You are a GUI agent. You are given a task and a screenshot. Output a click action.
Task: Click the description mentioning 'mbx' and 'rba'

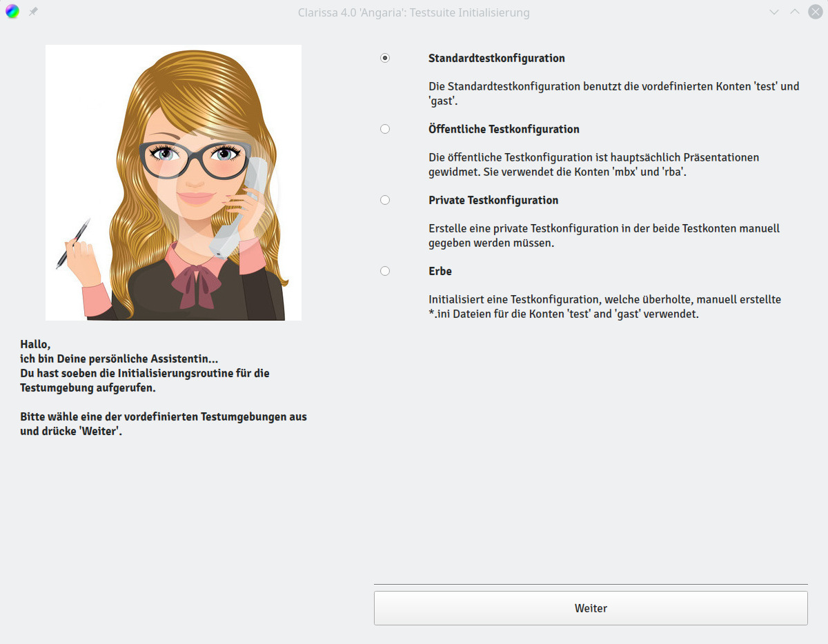pyautogui.click(x=594, y=165)
